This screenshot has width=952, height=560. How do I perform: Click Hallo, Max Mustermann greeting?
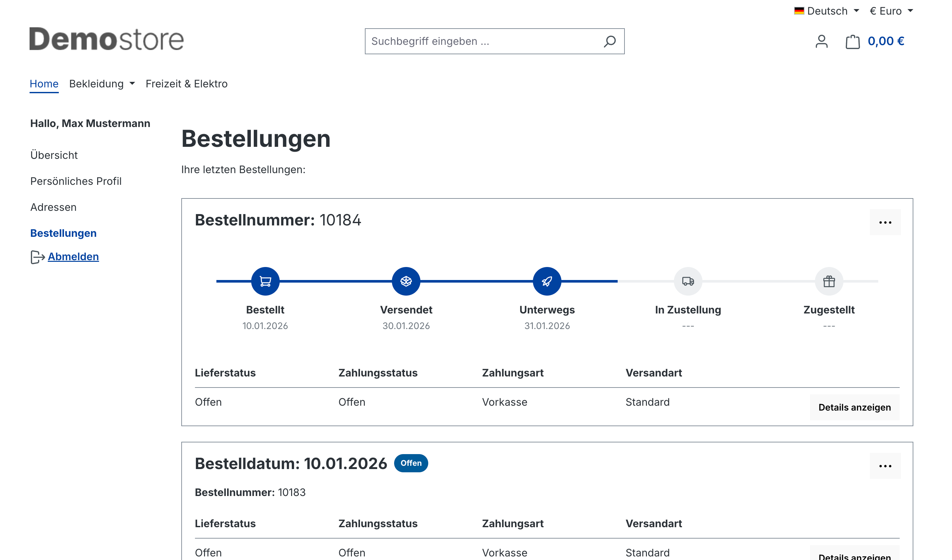click(x=90, y=123)
